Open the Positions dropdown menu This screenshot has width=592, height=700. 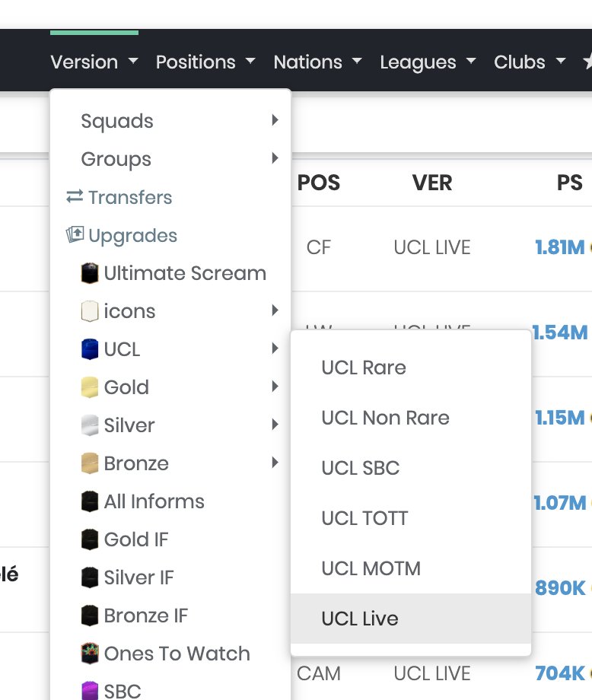pyautogui.click(x=205, y=62)
